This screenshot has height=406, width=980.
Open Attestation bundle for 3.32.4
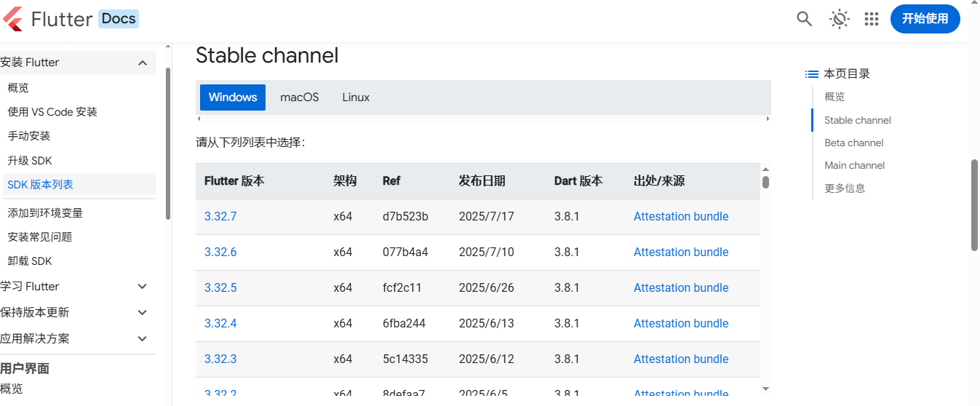(681, 324)
